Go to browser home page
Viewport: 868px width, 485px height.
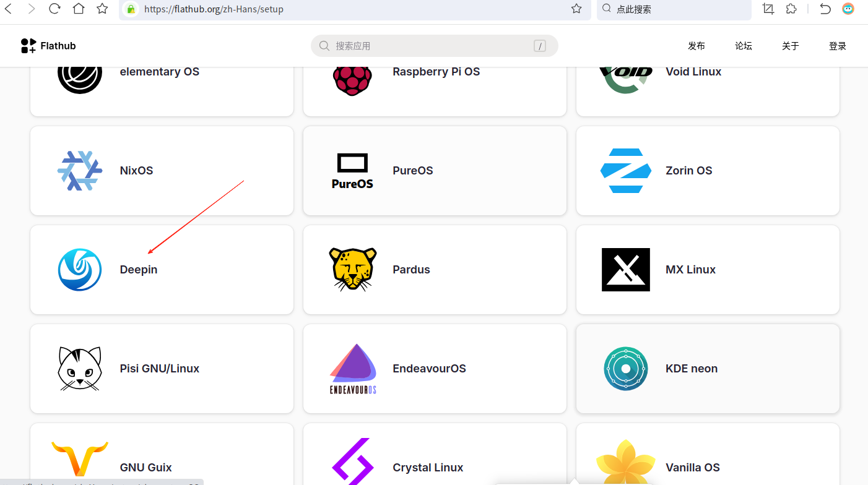tap(79, 9)
